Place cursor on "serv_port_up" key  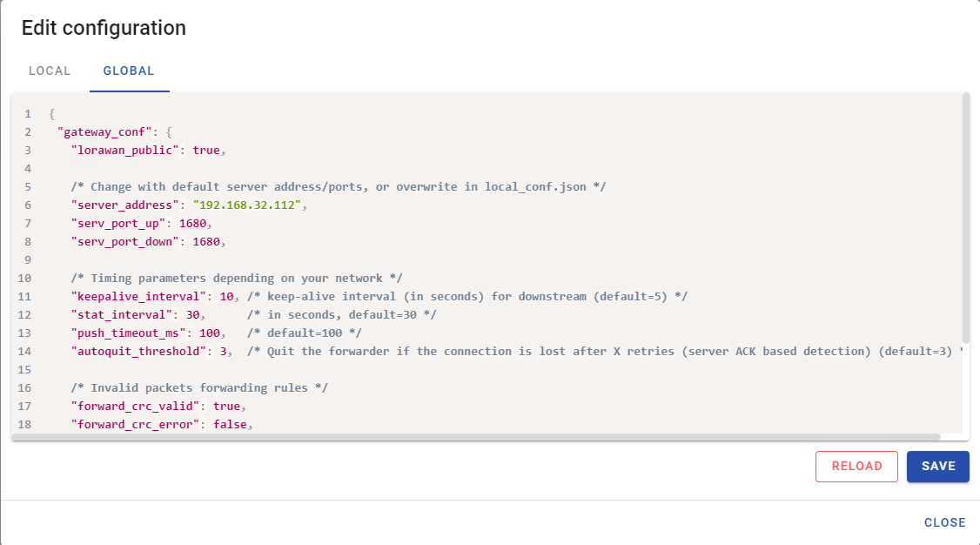point(117,223)
